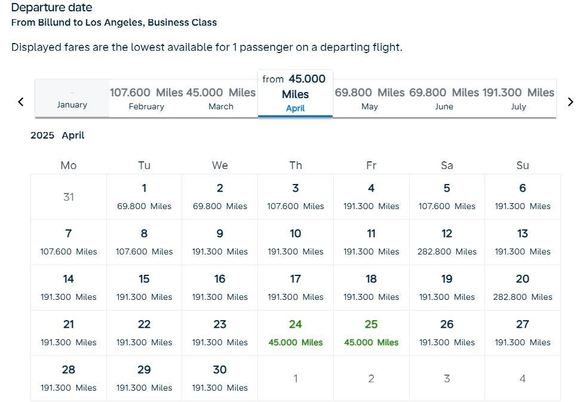Viewport: 580px width, 402px height.
Task: Go to previous months with left arrow
Action: [x=21, y=102]
